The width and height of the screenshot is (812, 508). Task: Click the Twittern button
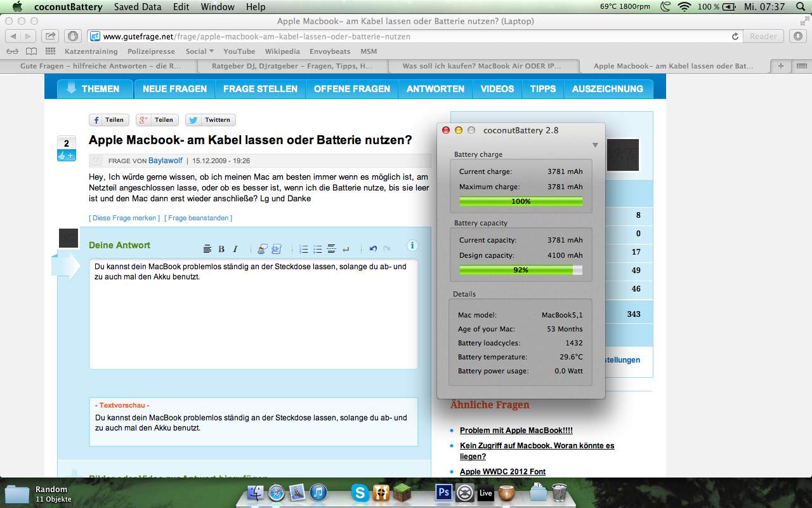[x=211, y=119]
